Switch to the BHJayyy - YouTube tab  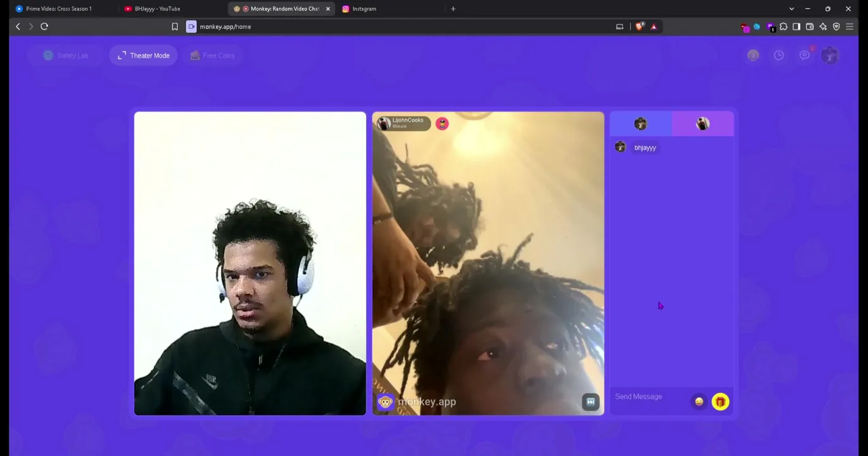(x=158, y=9)
